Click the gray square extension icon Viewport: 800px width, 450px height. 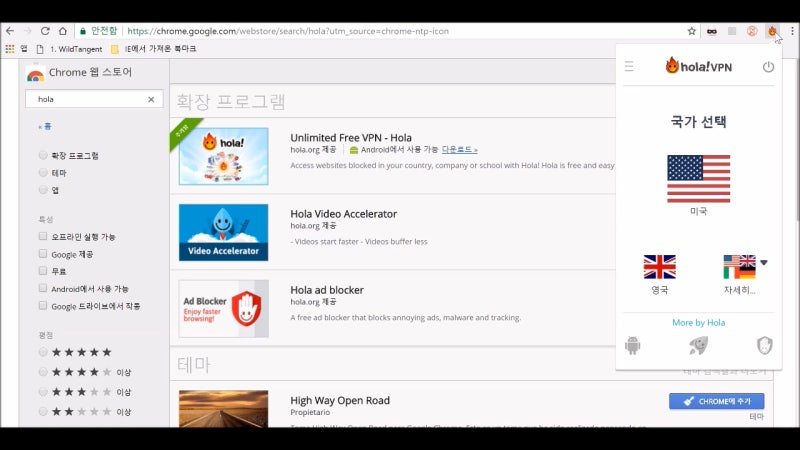pyautogui.click(x=732, y=31)
